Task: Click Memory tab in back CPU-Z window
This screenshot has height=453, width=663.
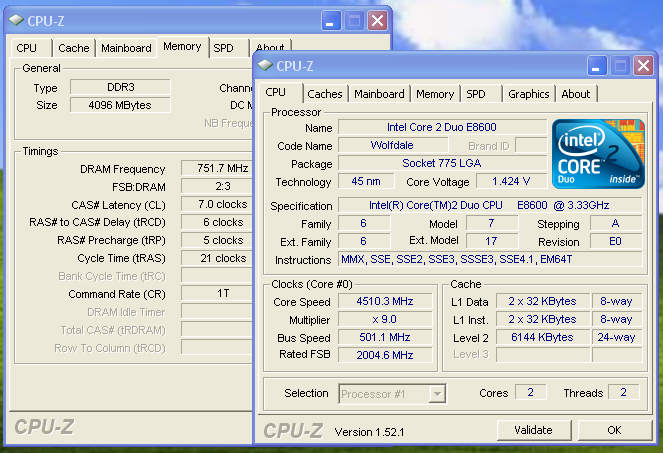Action: (182, 47)
